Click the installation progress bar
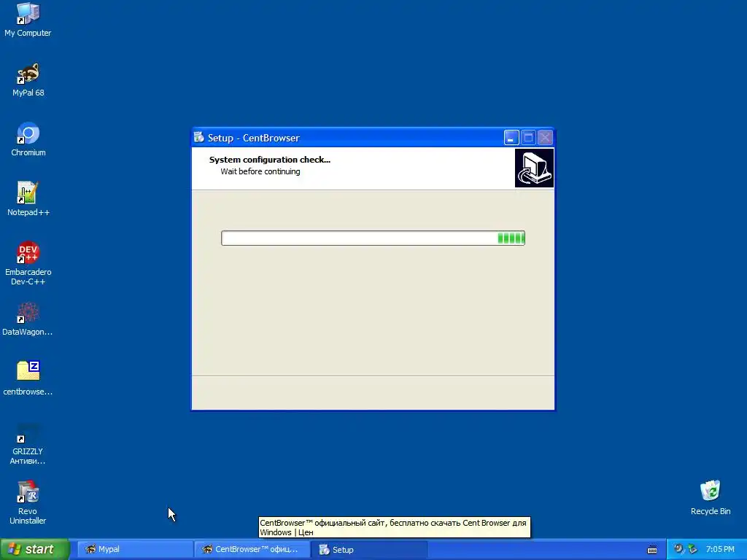Viewport: 747px width, 560px height. (373, 238)
